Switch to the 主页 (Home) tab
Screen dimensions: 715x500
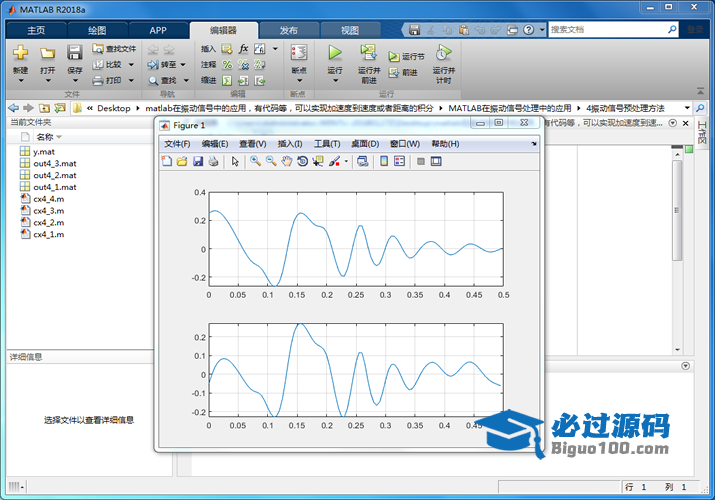(36, 30)
